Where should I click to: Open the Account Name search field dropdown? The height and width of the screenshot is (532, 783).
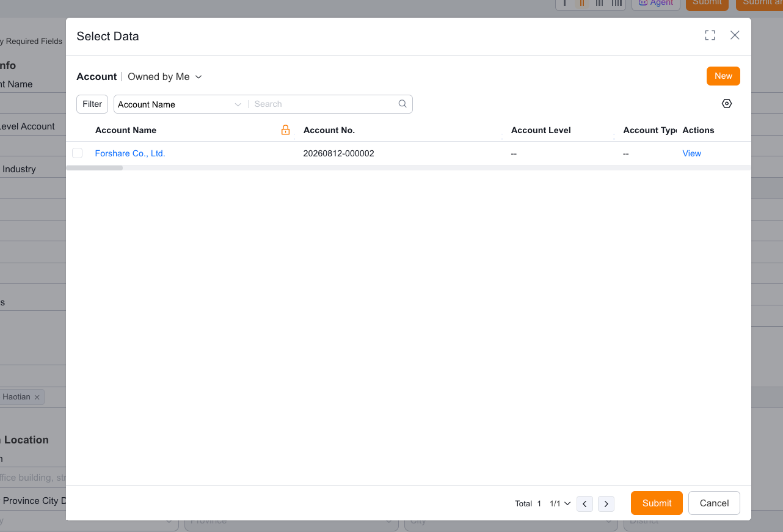point(180,104)
